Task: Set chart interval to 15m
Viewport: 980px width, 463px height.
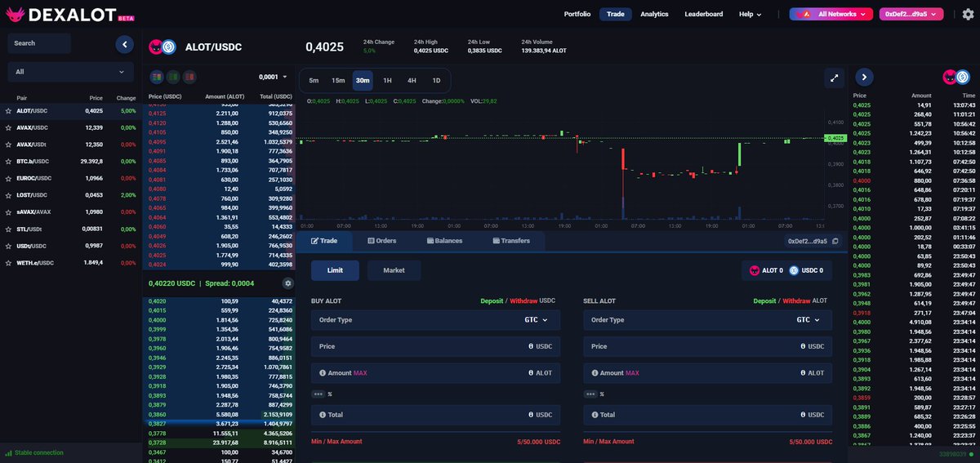Action: (x=338, y=80)
